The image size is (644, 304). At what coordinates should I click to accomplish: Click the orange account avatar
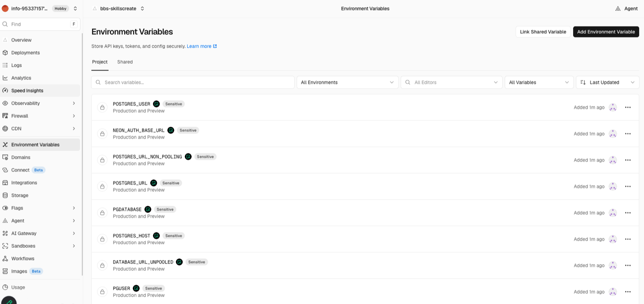(x=5, y=8)
